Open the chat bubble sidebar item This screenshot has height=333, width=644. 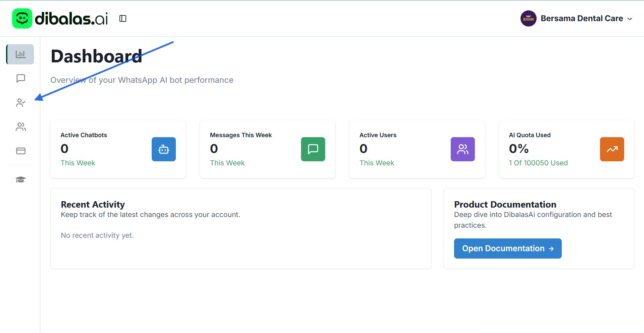coord(21,78)
